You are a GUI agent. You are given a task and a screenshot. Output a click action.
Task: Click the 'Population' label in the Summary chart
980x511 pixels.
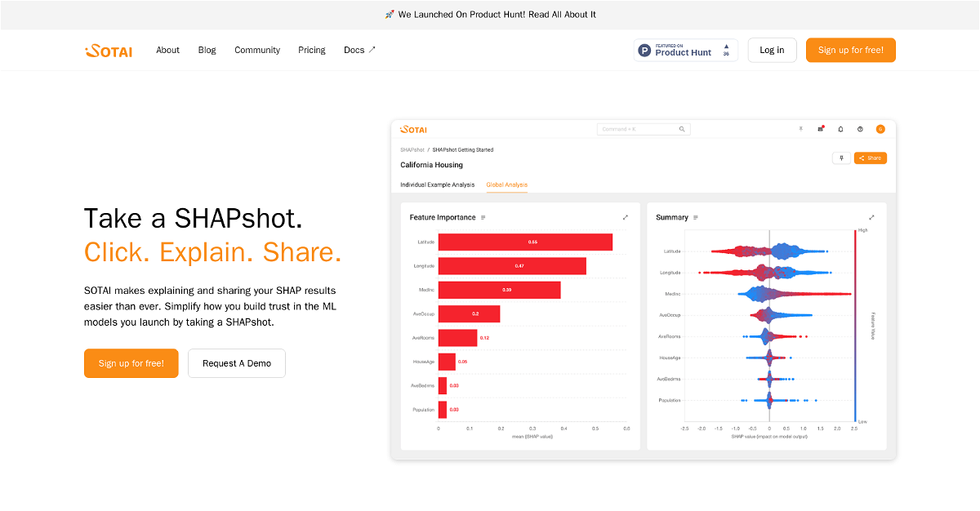click(670, 400)
